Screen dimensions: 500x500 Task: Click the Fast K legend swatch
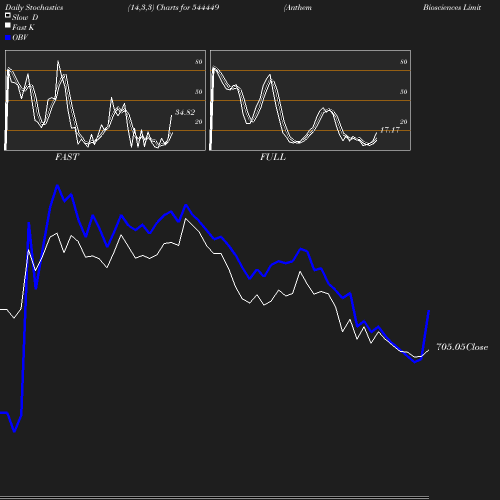click(8, 25)
